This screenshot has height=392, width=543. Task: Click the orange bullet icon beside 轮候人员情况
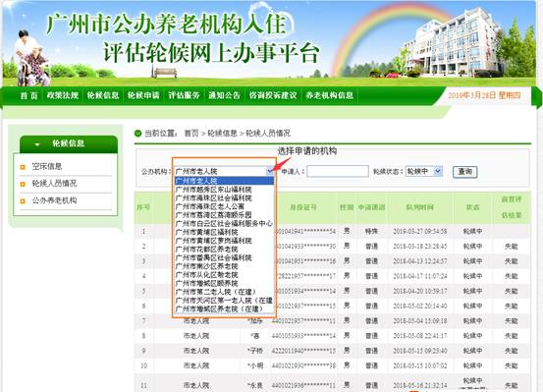pyautogui.click(x=23, y=184)
